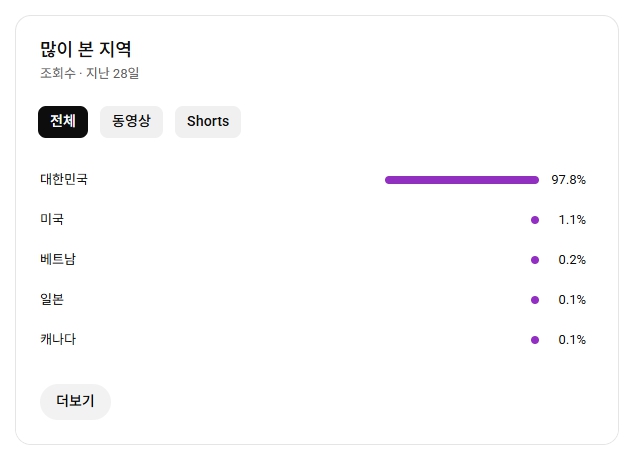This screenshot has width=632, height=453.
Task: Open the Shorts tab
Action: pyautogui.click(x=208, y=122)
